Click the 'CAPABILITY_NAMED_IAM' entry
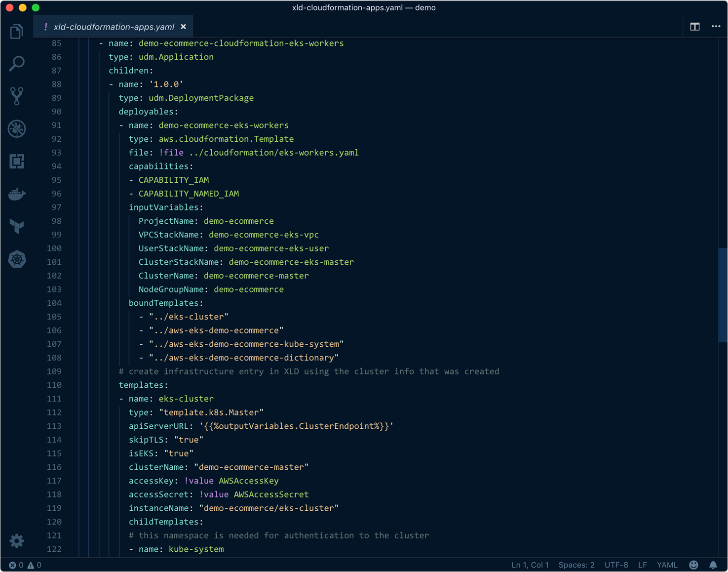Image resolution: width=728 pixels, height=572 pixels. point(189,194)
